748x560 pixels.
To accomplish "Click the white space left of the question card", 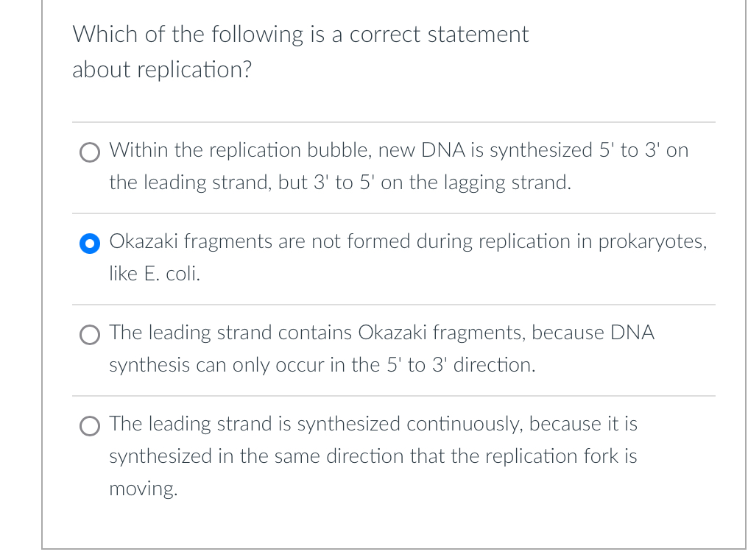I will tap(22, 280).
